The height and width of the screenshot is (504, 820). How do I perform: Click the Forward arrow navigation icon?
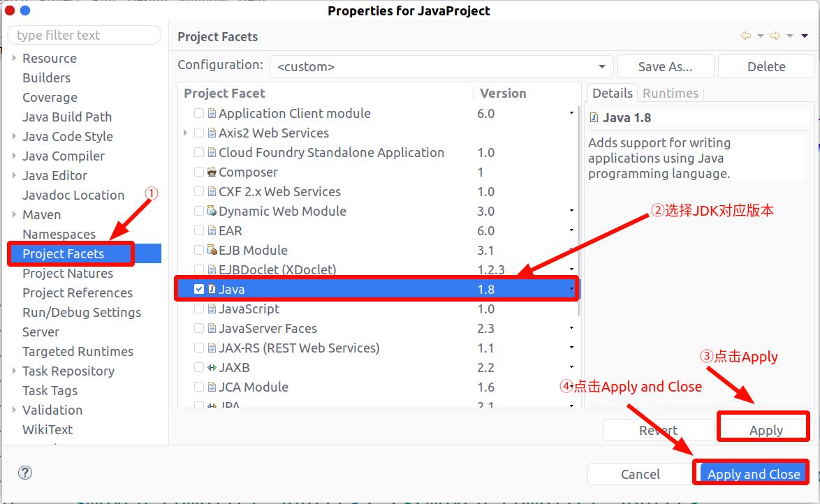(775, 36)
